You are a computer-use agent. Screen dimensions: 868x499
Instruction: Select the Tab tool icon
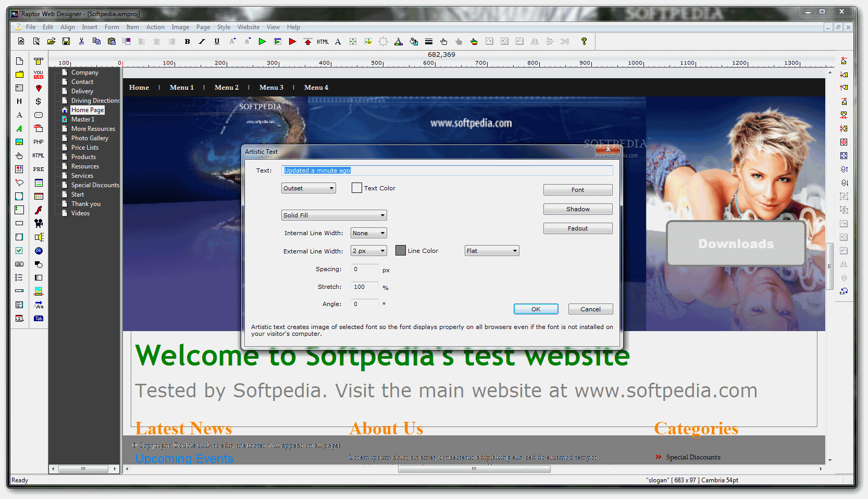point(39,319)
